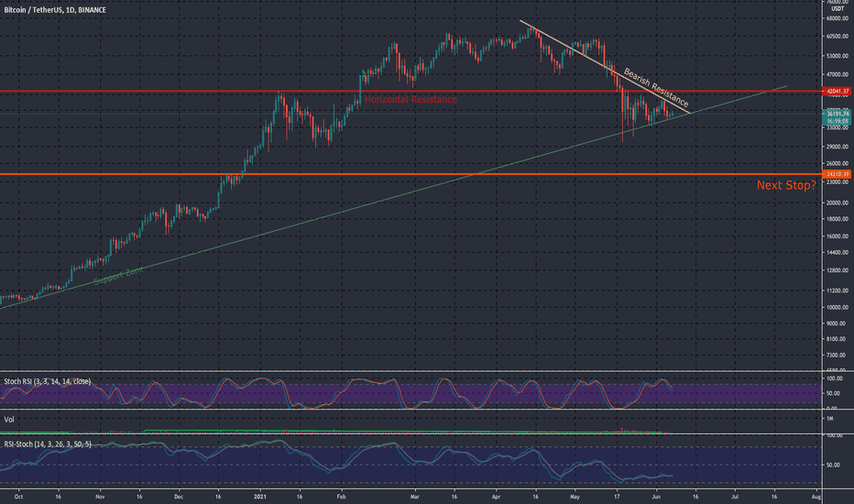Click the Mar label on the time axis
The width and height of the screenshot is (854, 504).
(414, 497)
